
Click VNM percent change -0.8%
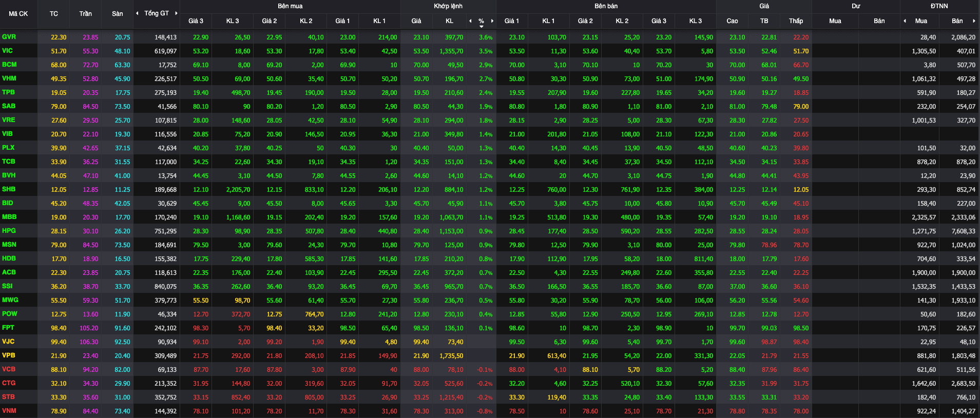tap(485, 411)
